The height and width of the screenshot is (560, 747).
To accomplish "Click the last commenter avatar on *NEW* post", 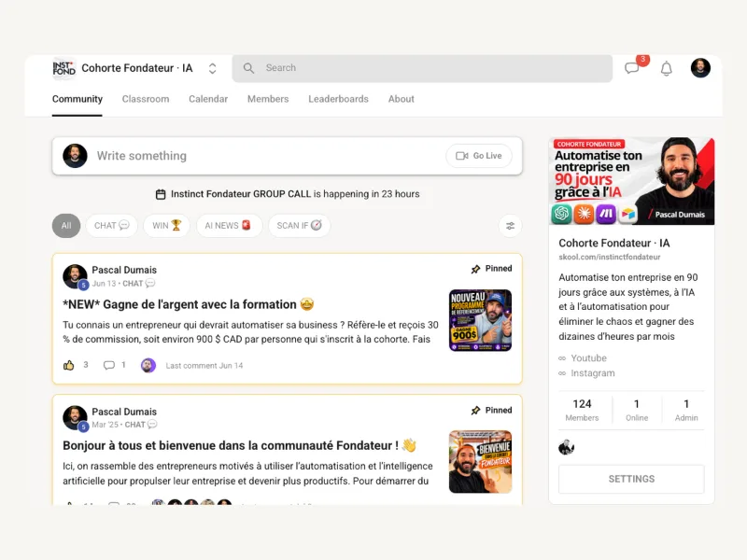I will point(148,365).
